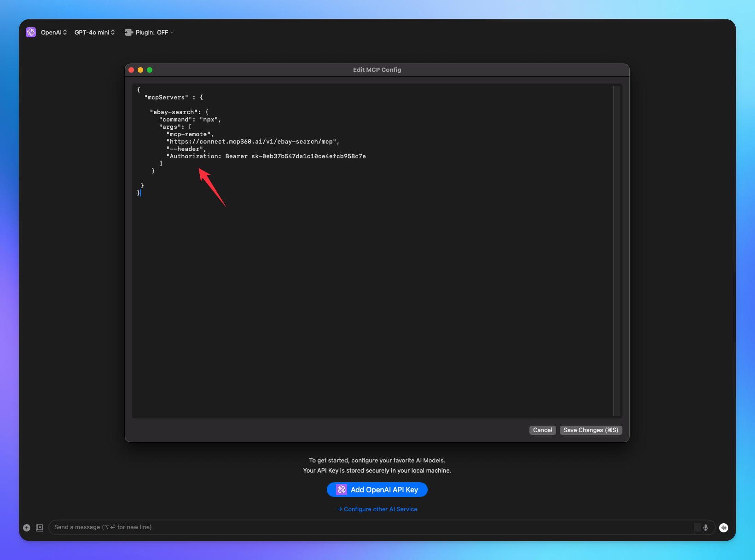Click the green zoom traffic-light button

(x=150, y=70)
